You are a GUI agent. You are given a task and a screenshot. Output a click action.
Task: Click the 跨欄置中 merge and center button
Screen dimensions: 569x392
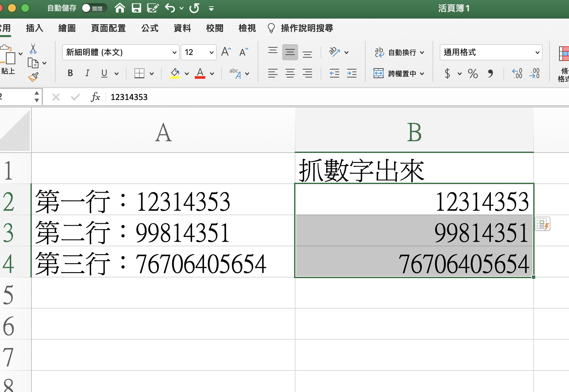click(395, 73)
